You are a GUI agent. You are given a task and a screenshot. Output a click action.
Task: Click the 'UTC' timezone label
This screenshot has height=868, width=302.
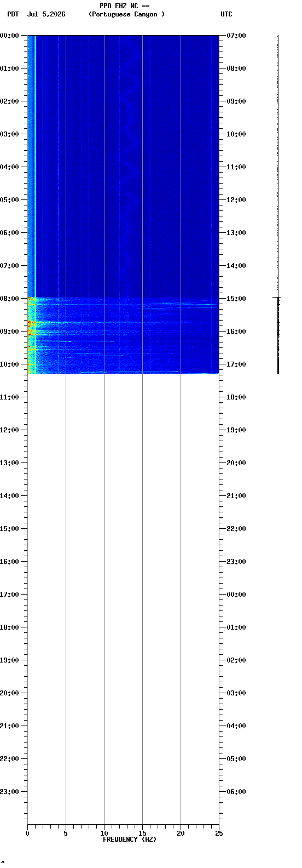[226, 14]
